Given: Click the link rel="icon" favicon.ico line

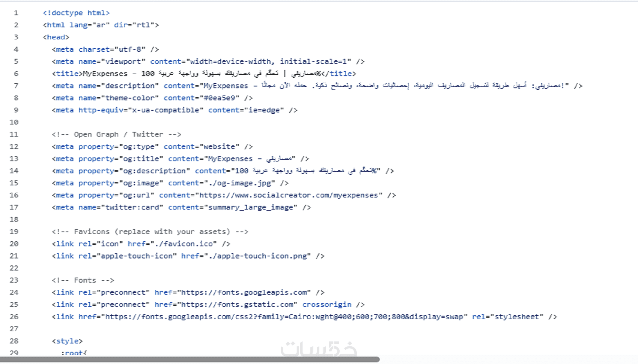Looking at the screenshot, I should click(x=141, y=244).
